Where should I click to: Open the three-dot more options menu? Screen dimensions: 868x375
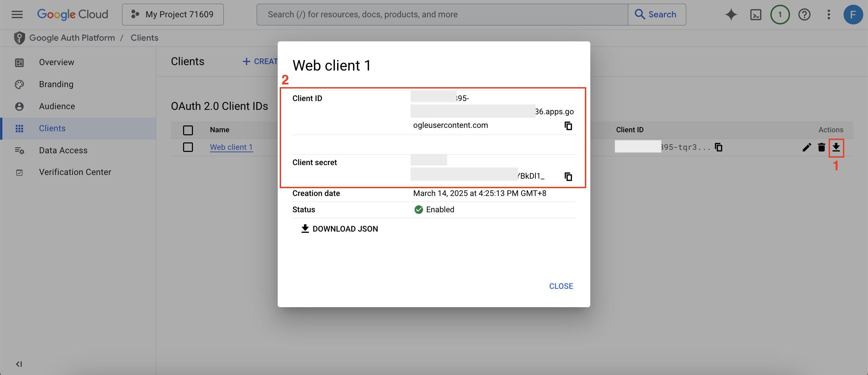(x=829, y=15)
